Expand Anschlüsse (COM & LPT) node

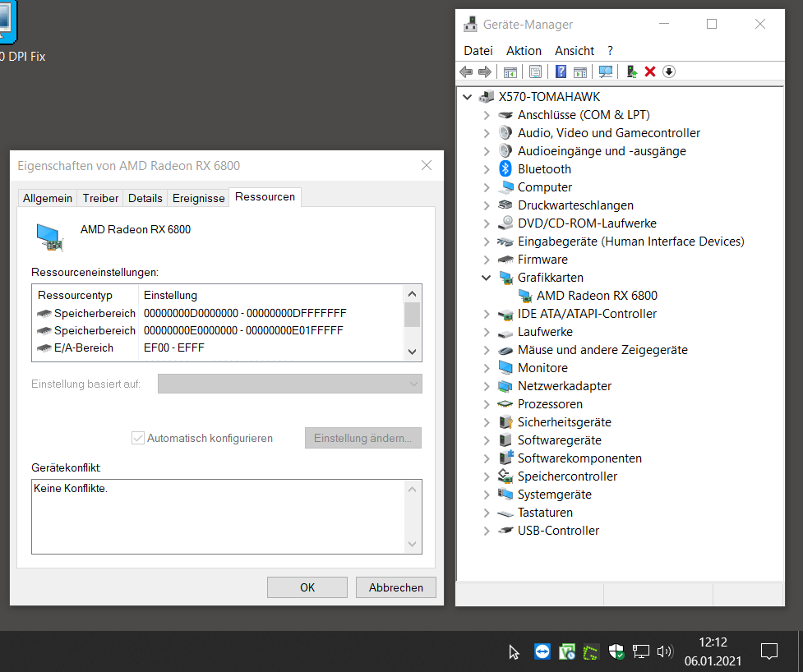(487, 115)
